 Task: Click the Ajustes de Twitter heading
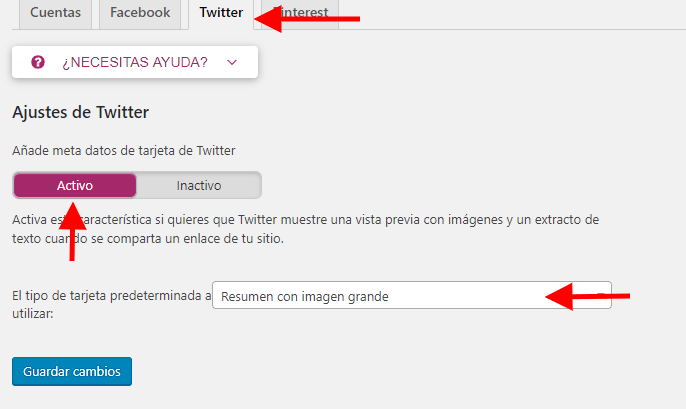(80, 112)
